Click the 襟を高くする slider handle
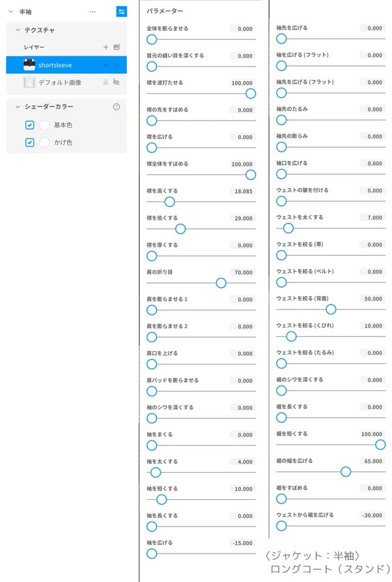Viewport: 392px width, 582px height. click(169, 201)
